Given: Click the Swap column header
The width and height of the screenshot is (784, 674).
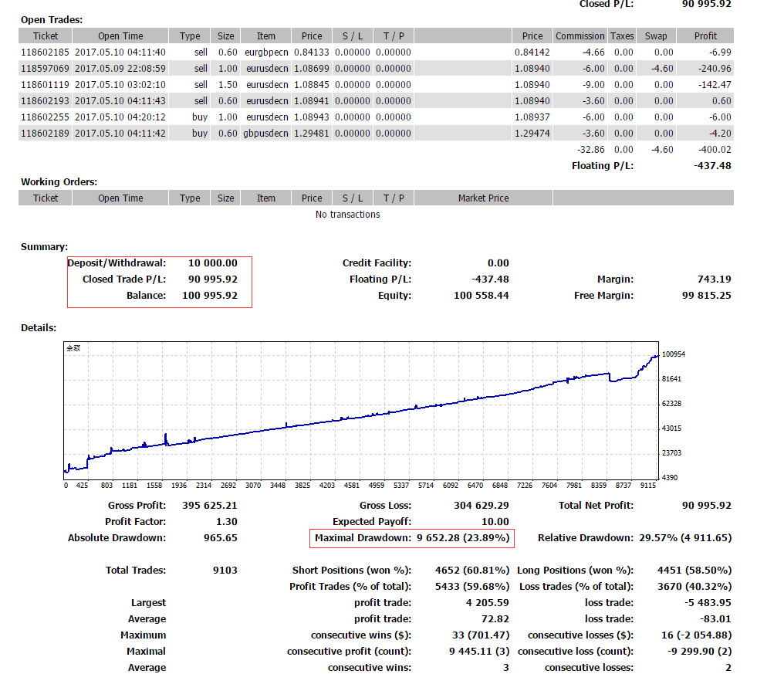Looking at the screenshot, I should coord(655,36).
